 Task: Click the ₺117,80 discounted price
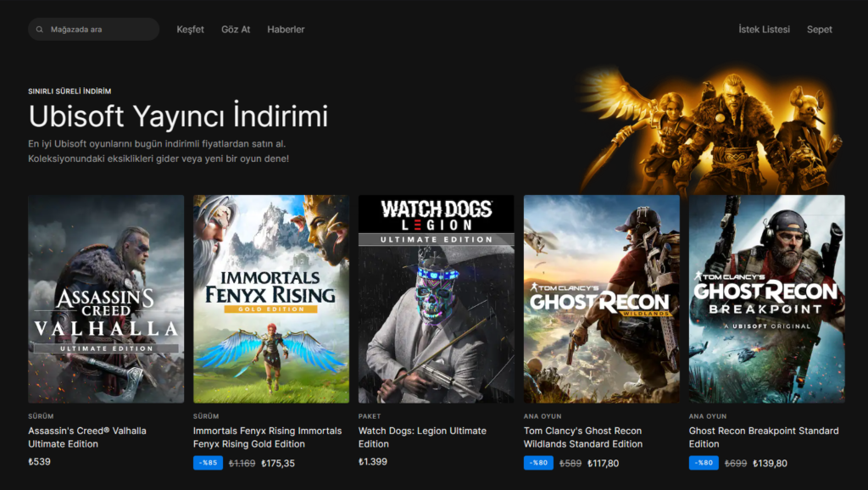click(x=604, y=464)
